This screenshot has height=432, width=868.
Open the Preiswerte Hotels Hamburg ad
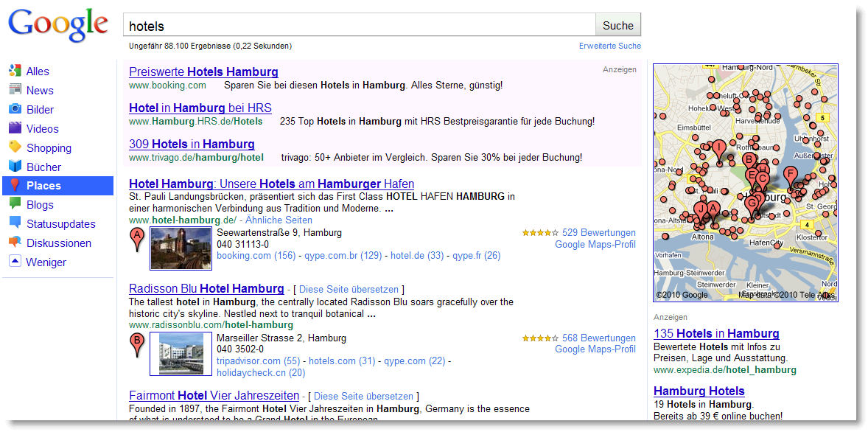(x=203, y=72)
